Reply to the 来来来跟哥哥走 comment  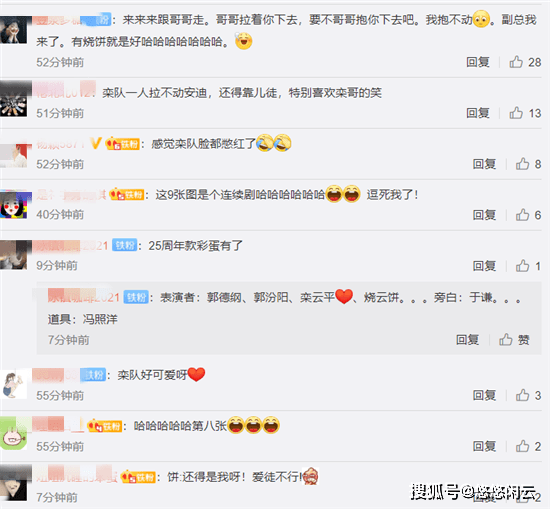478,62
